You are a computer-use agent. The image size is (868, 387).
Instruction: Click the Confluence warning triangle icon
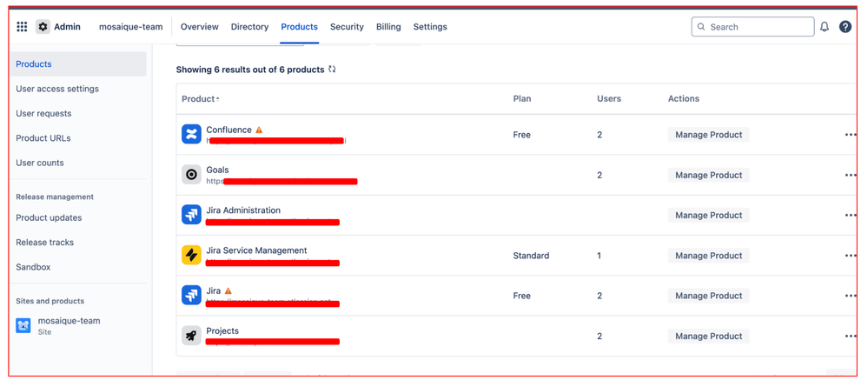(259, 130)
